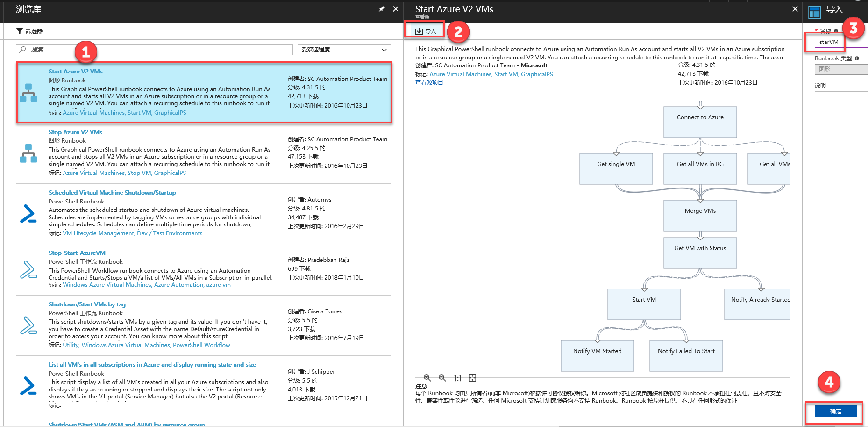Click the workflow icon for Shutdown/Start VMs by tag
Image resolution: width=868 pixels, height=427 pixels.
point(28,325)
